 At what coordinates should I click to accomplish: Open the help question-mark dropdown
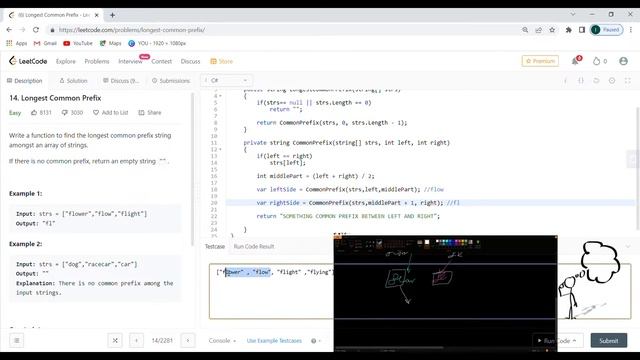click(316, 341)
